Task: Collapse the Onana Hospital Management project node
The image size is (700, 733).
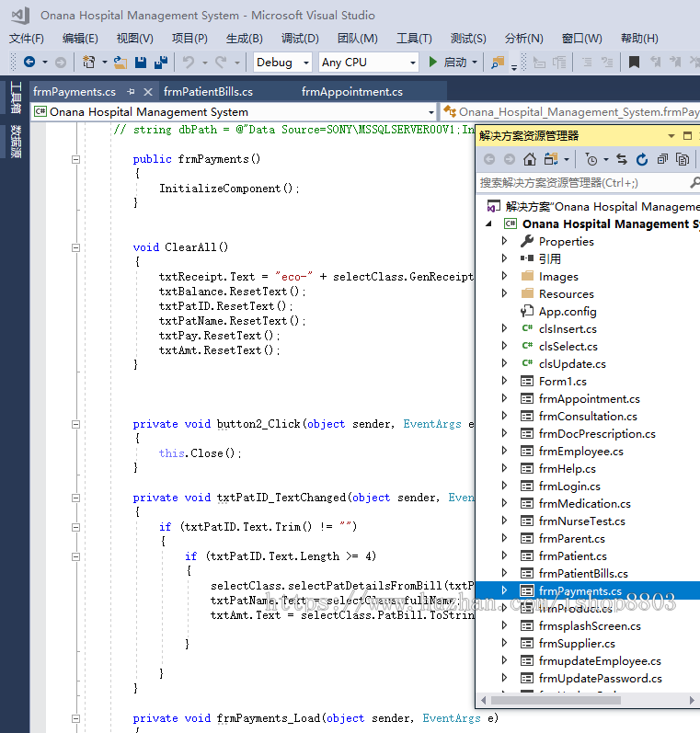Action: (488, 223)
